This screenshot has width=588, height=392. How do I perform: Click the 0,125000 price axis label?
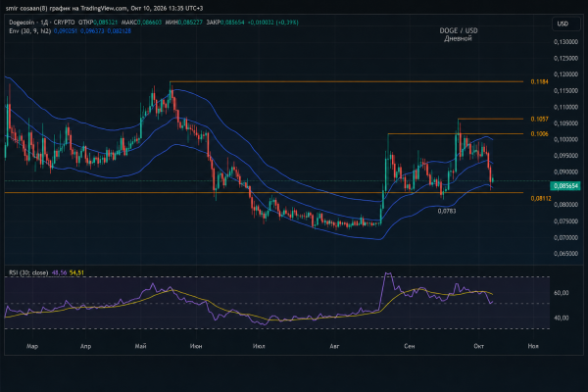(565, 58)
